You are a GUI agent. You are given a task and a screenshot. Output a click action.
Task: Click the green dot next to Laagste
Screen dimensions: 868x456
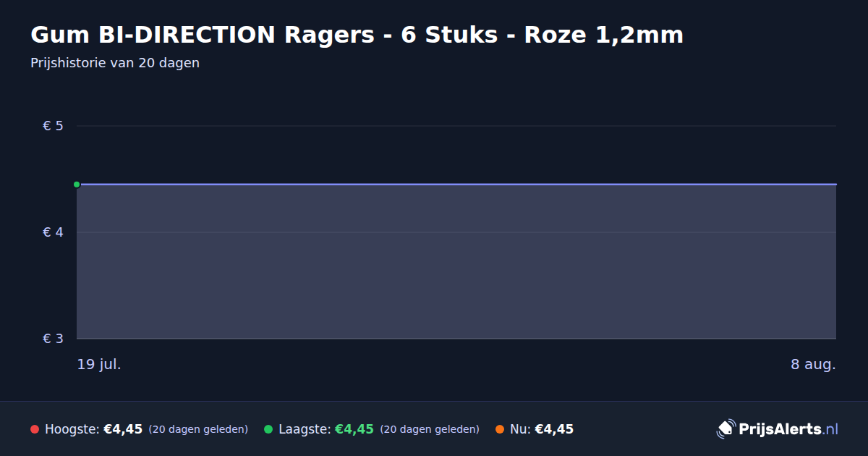268,429
